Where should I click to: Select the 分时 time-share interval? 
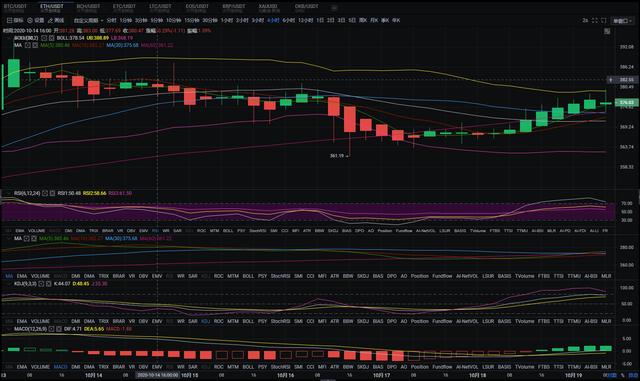[111, 20]
